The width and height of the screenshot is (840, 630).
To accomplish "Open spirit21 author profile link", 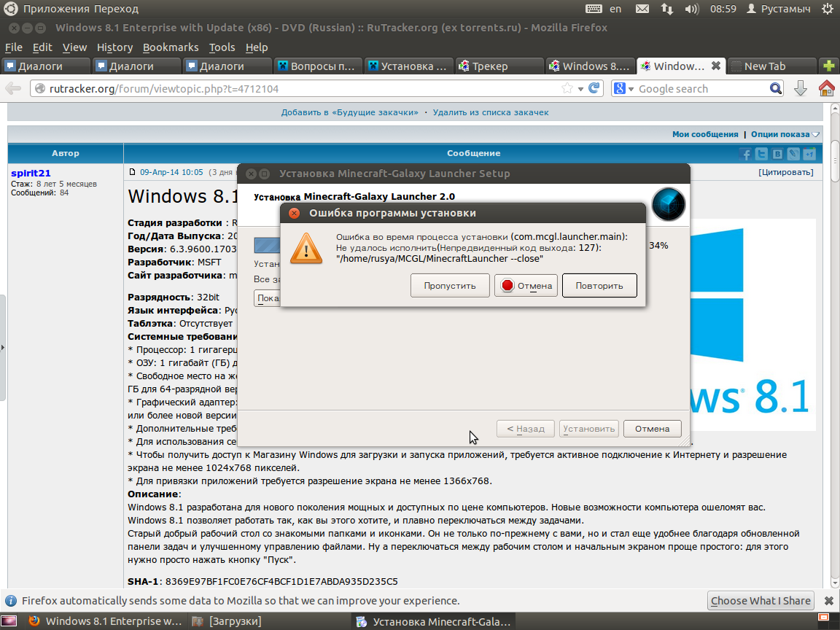I will [x=31, y=173].
